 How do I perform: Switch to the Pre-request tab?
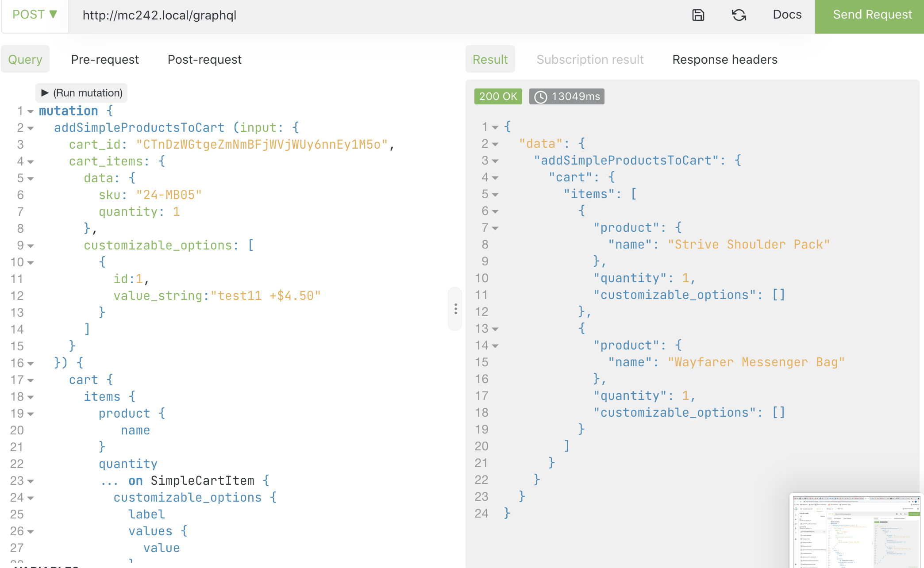pos(105,59)
